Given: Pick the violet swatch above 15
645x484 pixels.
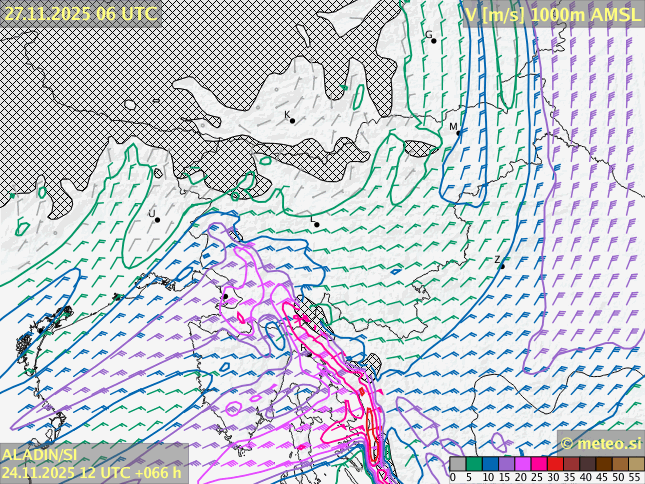Looking at the screenshot, I should 506,464.
